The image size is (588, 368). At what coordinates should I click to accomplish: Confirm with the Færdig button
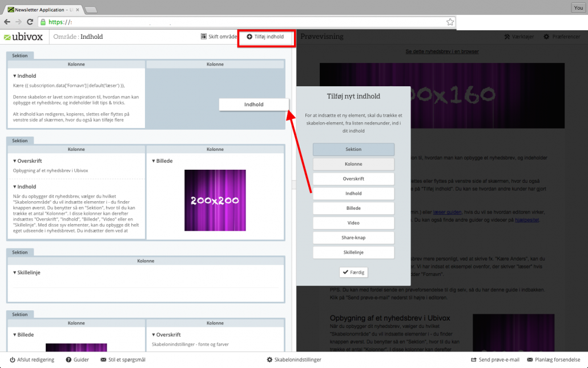(353, 272)
